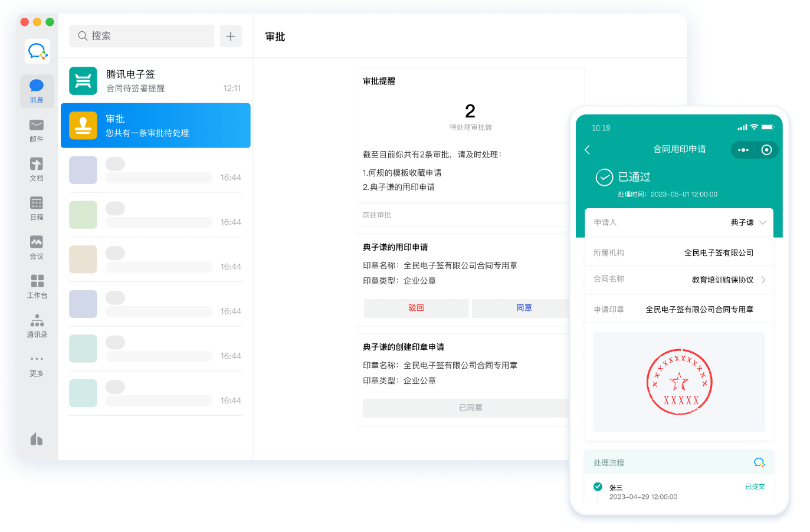Click the magnifier icon in search box
The image size is (810, 532).
point(83,36)
